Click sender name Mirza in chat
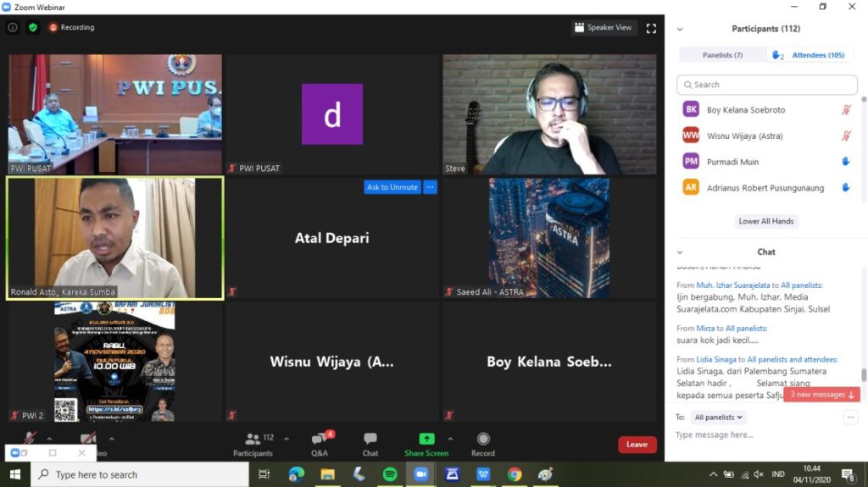This screenshot has height=487, width=868. (705, 328)
